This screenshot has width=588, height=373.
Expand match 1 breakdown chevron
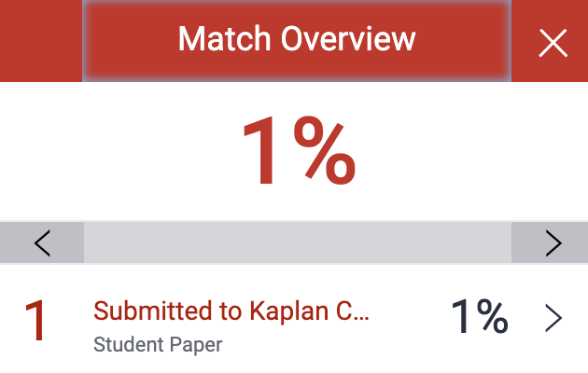pyautogui.click(x=553, y=320)
